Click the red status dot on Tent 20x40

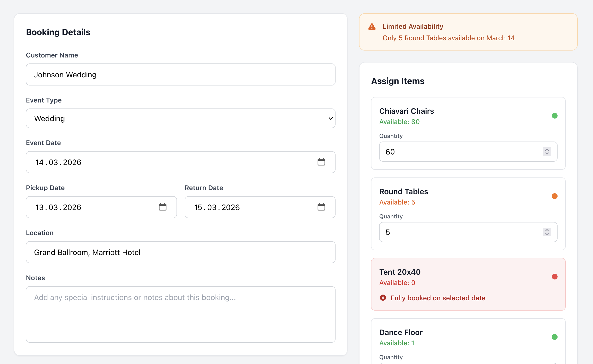coord(555,277)
